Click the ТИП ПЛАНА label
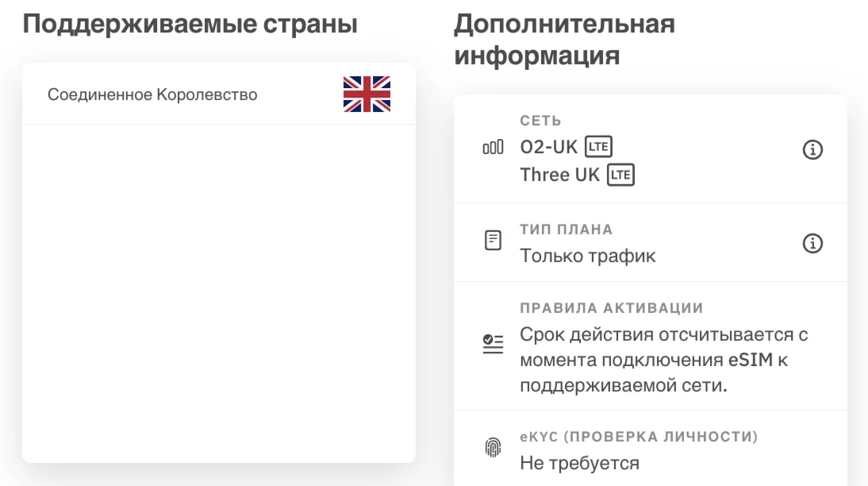868x486 pixels. [567, 229]
